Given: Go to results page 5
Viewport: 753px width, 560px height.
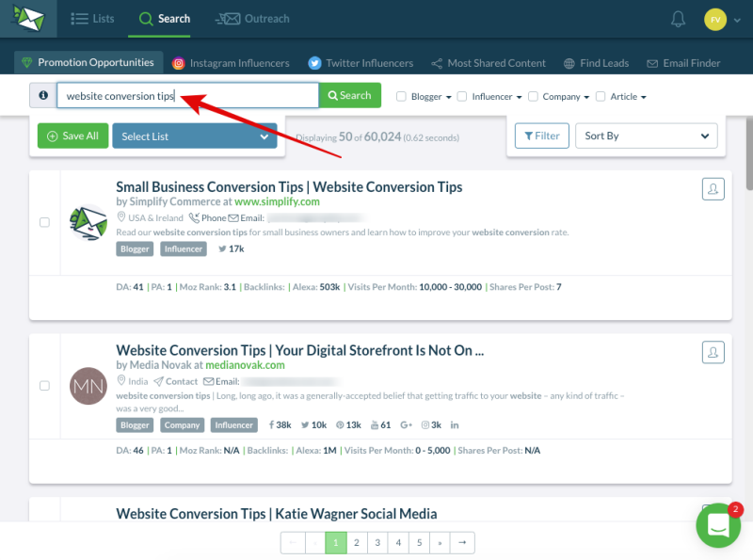Looking at the screenshot, I should coord(419,543).
